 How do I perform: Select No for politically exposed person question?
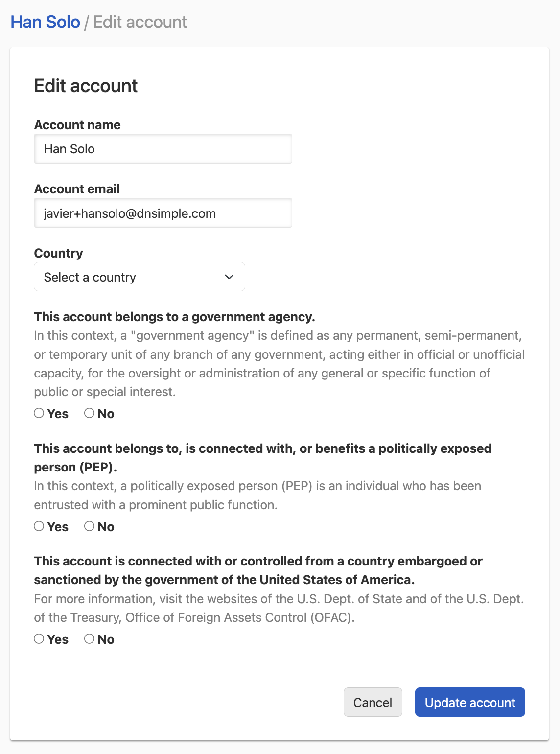click(x=89, y=526)
